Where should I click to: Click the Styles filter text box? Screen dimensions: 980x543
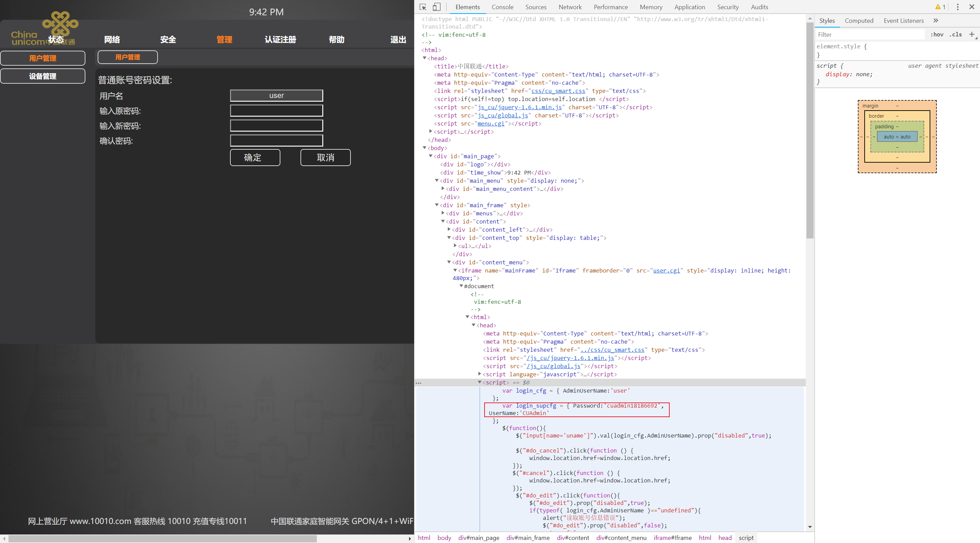[x=870, y=34]
